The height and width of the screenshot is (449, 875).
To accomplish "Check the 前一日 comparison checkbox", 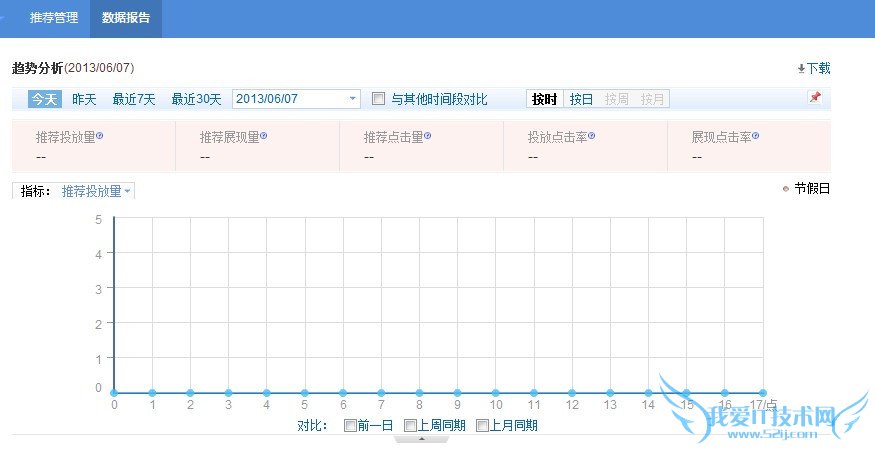I will pos(350,426).
